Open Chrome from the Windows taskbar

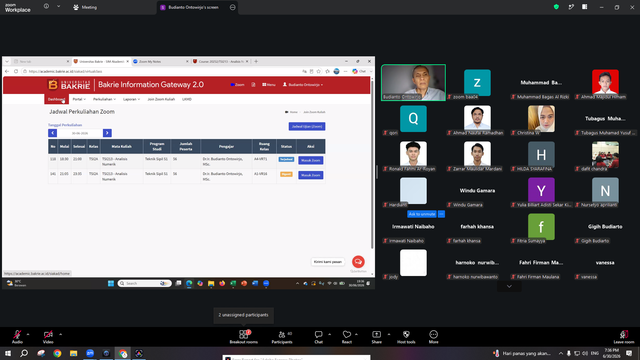(57, 353)
